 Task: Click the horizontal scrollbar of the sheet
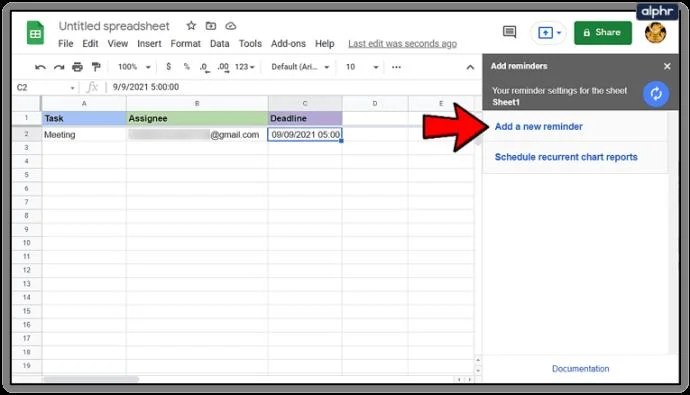coord(91,379)
